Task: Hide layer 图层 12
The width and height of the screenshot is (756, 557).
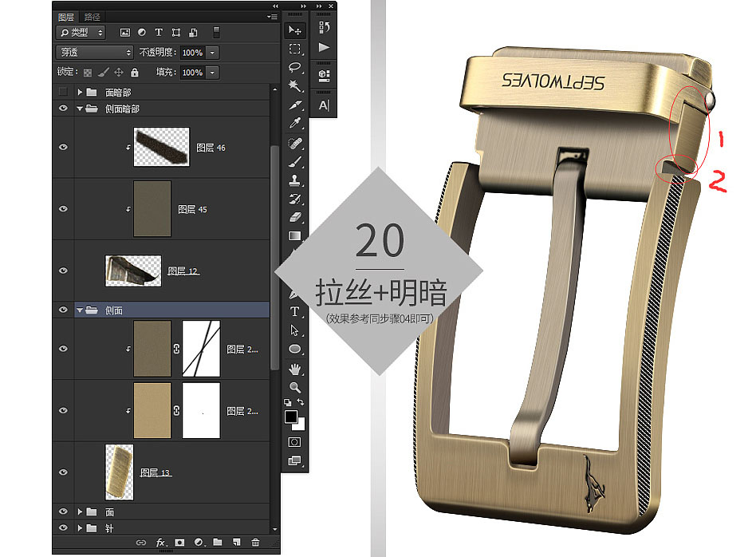Action: pyautogui.click(x=63, y=271)
